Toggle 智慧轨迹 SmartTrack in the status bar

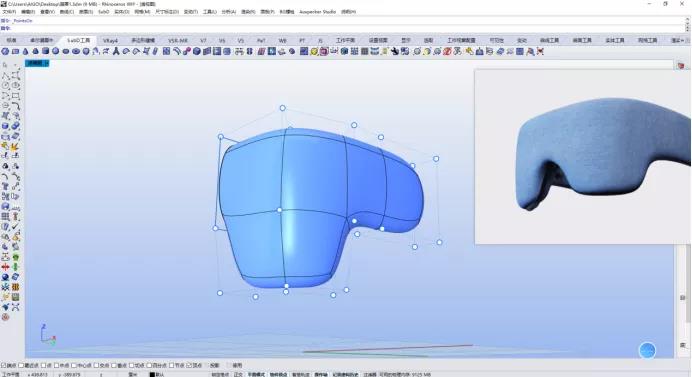[301, 374]
